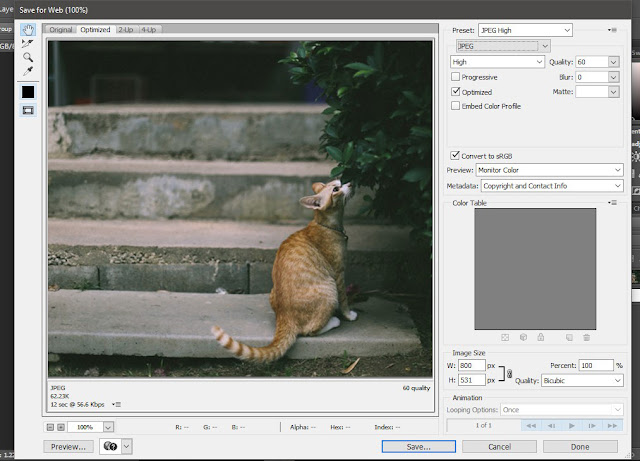Click map selected colors to transparent icon
The height and width of the screenshot is (461, 640).
(x=505, y=337)
